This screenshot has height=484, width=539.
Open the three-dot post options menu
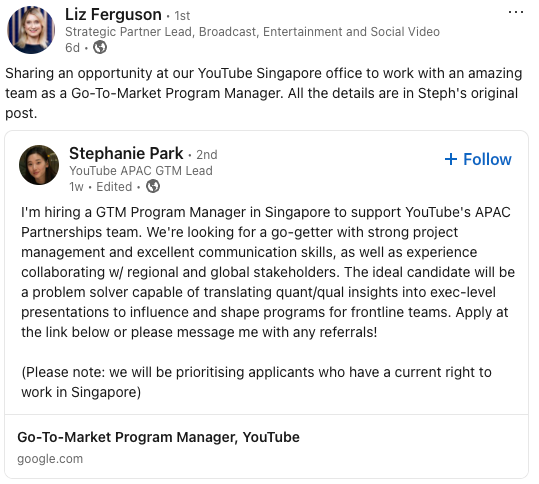516,12
